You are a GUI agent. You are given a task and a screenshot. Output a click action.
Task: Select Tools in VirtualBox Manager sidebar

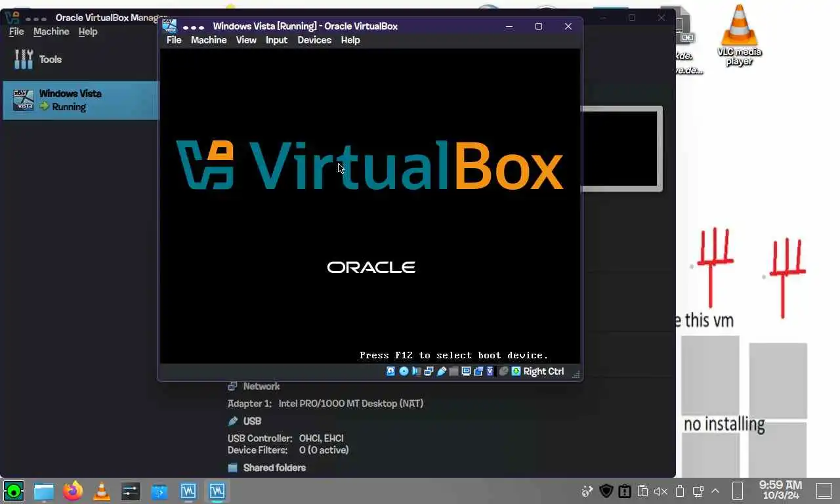point(79,59)
